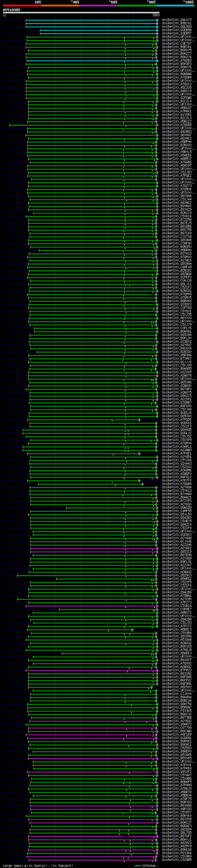Select label UniRef100_B9RIR1
Image resolution: width=197 pixels, height=868 pixels.
tap(176, 47)
